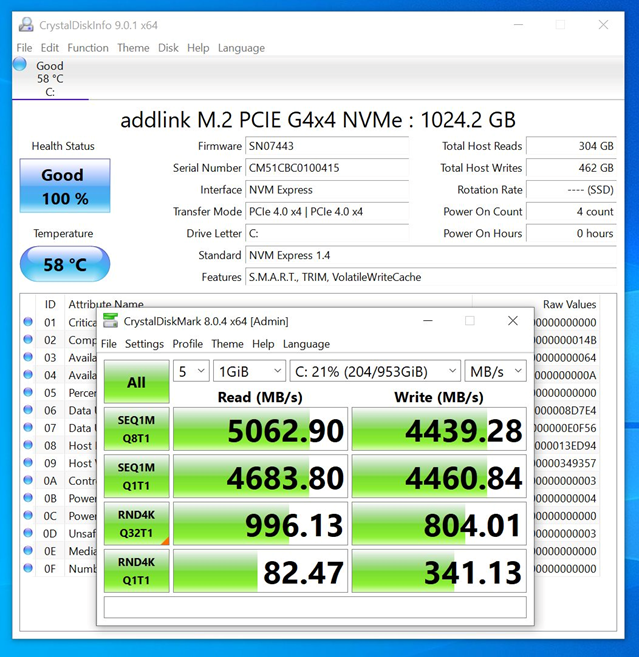Click status orb for attribute 0A
This screenshot has width=639, height=657.
(28, 480)
